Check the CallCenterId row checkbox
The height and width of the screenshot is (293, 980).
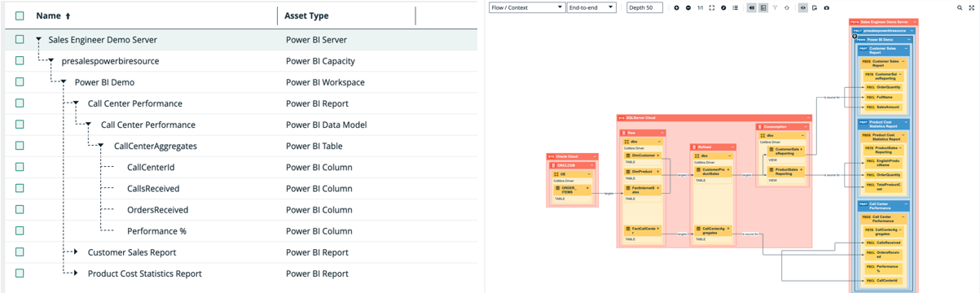(x=20, y=167)
